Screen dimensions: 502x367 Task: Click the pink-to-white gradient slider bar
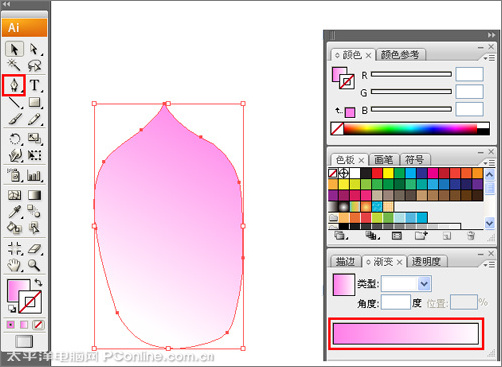406,334
